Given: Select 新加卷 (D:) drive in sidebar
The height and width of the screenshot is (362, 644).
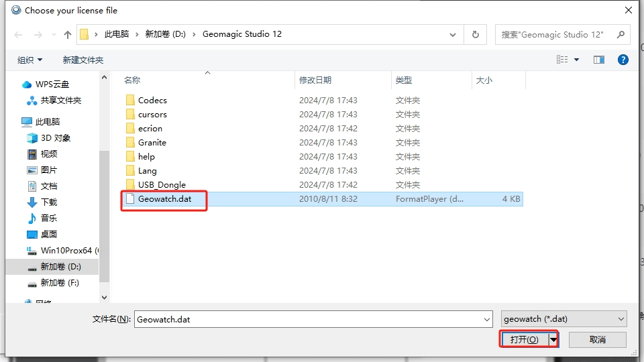Looking at the screenshot, I should click(x=54, y=267).
